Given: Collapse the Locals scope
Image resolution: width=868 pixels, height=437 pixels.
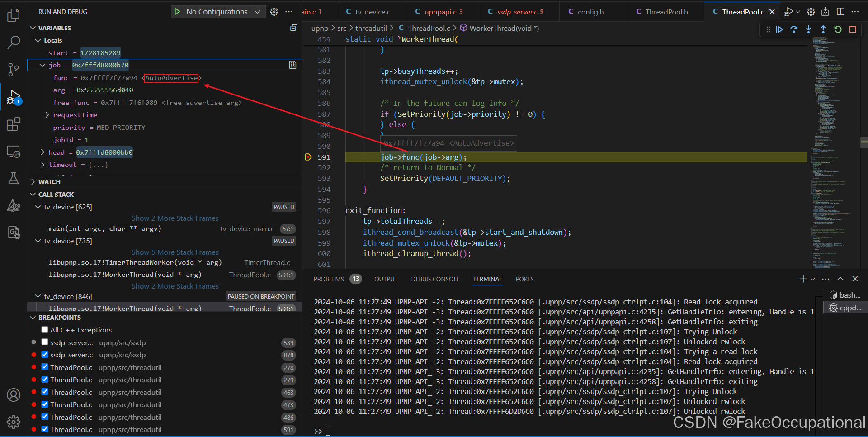Looking at the screenshot, I should [x=38, y=40].
